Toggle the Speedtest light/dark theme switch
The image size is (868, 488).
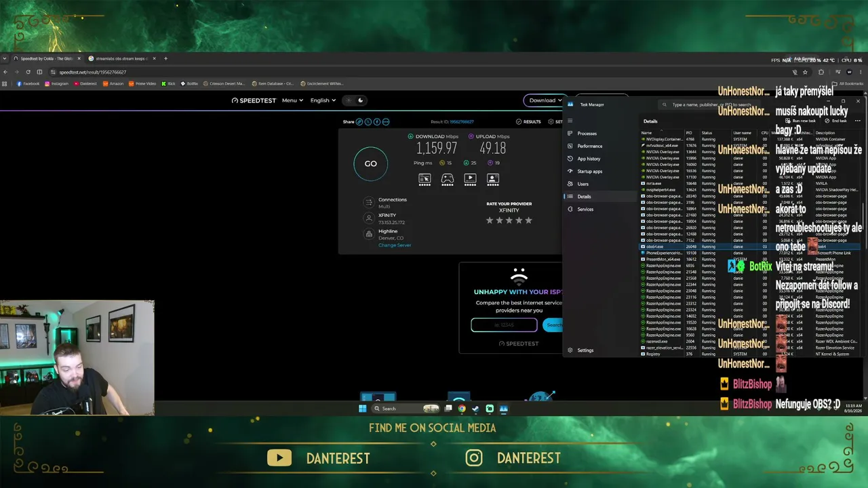coord(355,100)
